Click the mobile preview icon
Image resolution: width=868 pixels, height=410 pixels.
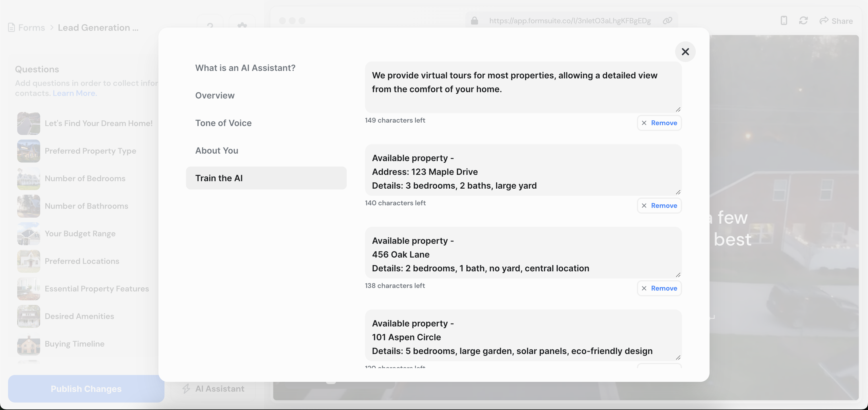click(x=784, y=21)
